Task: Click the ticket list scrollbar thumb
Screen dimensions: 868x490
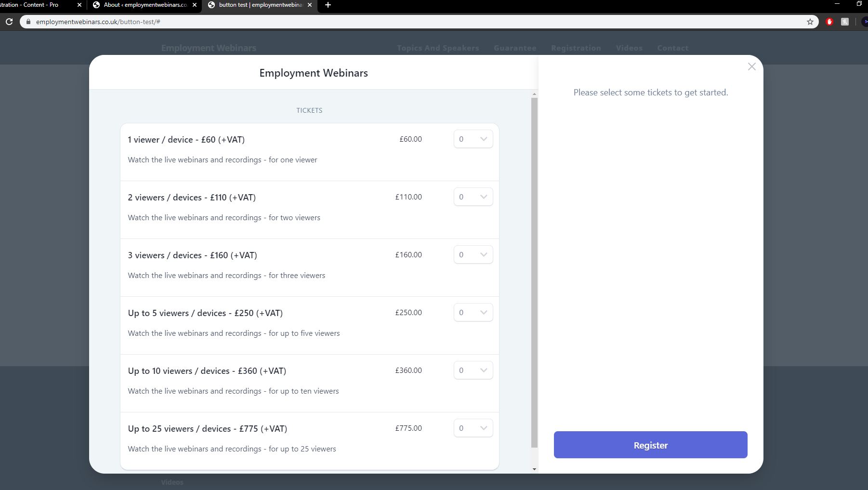Action: pos(534,273)
